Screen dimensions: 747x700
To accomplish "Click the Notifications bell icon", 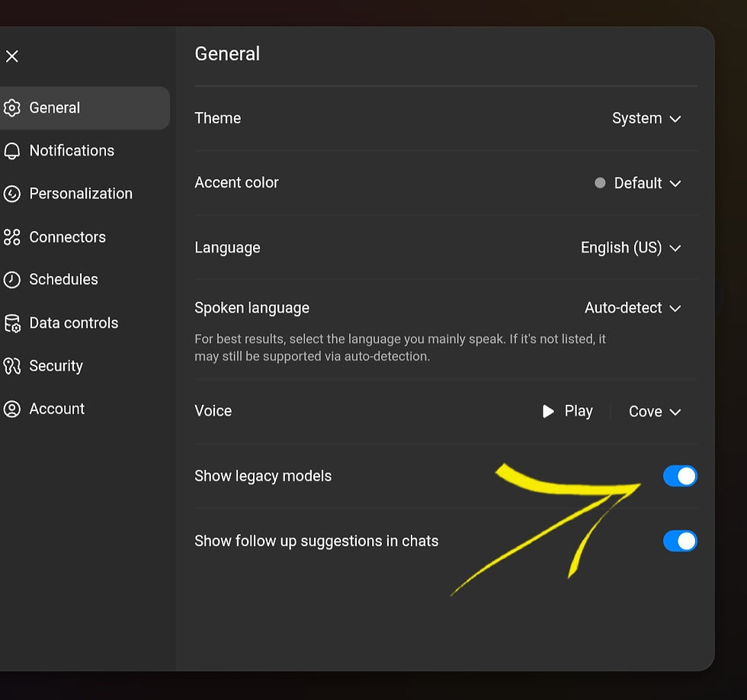I will 12,151.
